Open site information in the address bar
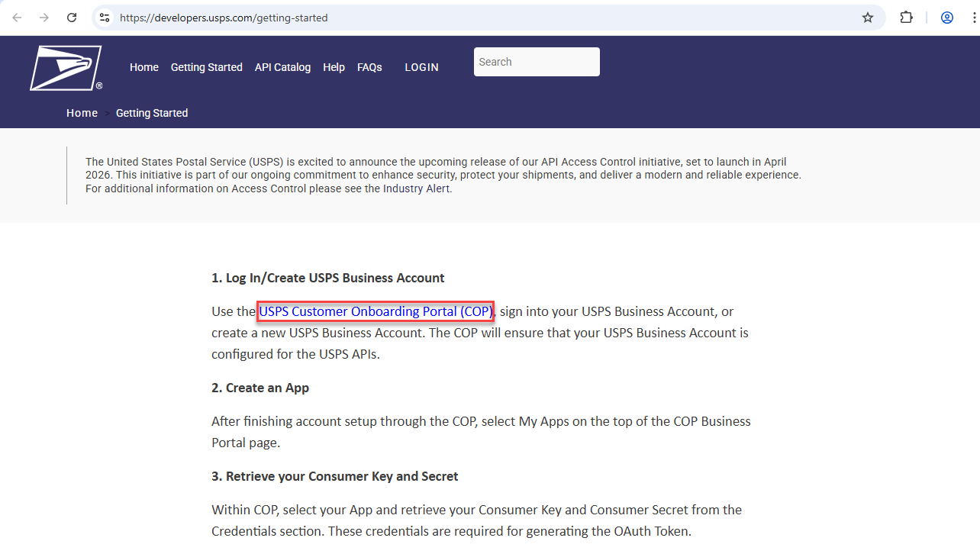The image size is (980, 554). point(104,17)
